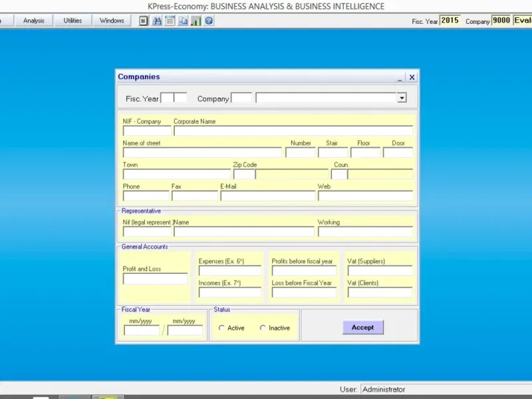
Task: Click the top bar Fisc. Year 2015 value
Action: click(450, 21)
